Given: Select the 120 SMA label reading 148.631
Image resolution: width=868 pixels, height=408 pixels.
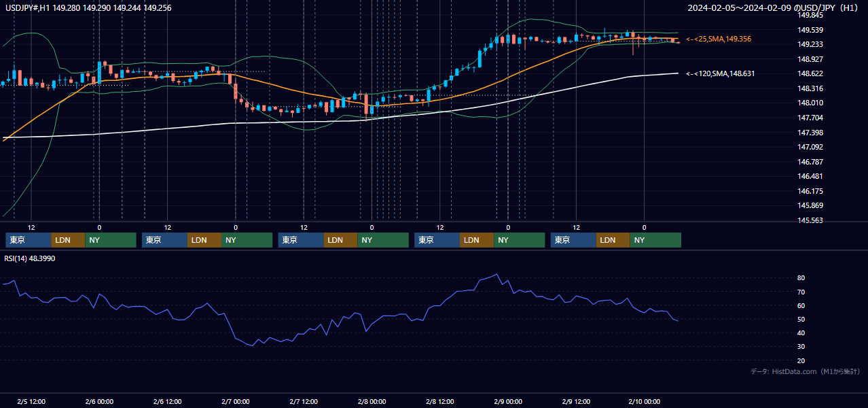Looking at the screenshot, I should point(720,73).
